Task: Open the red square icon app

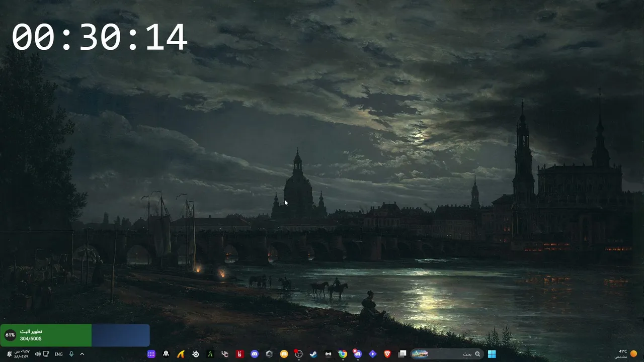Action: coord(239,354)
